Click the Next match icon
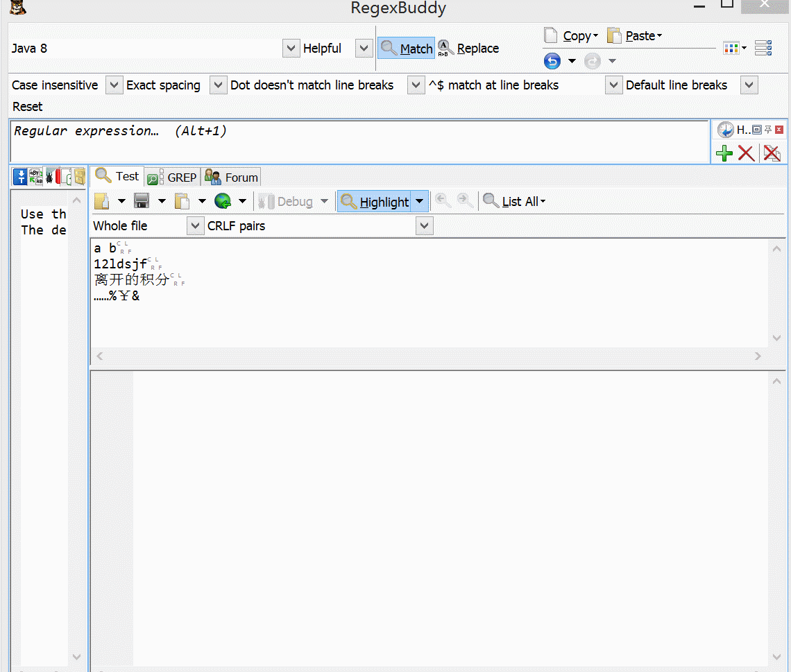Image resolution: width=791 pixels, height=672 pixels. click(465, 200)
